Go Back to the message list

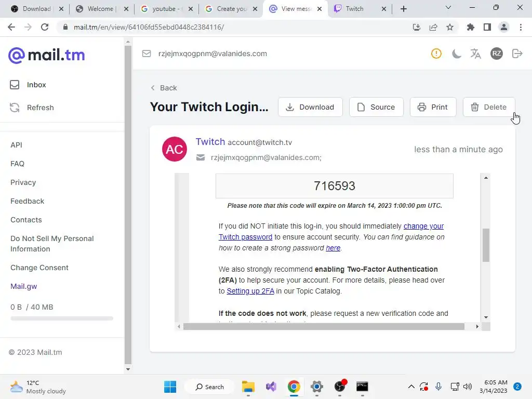pos(164,88)
